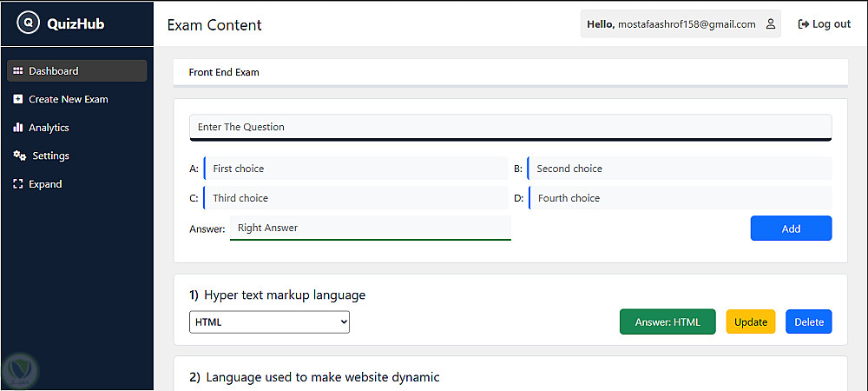Click the Create New Exam plus icon

[x=18, y=99]
